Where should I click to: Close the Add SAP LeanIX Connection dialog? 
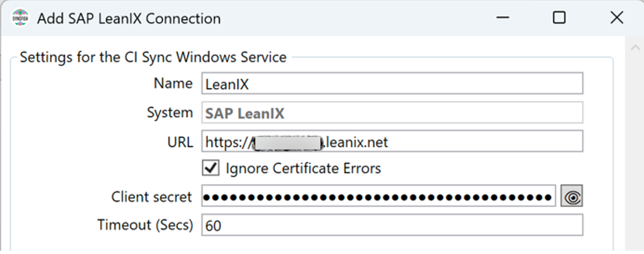coord(617,18)
